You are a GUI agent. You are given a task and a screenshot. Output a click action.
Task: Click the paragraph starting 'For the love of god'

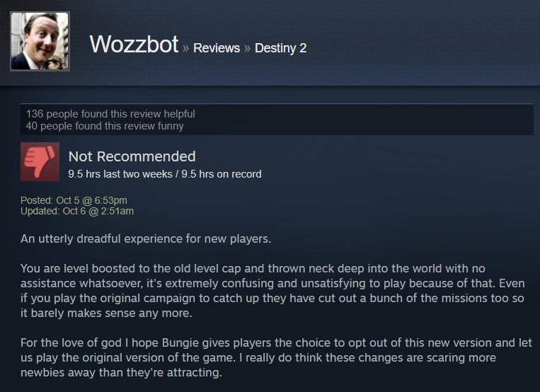click(x=276, y=357)
